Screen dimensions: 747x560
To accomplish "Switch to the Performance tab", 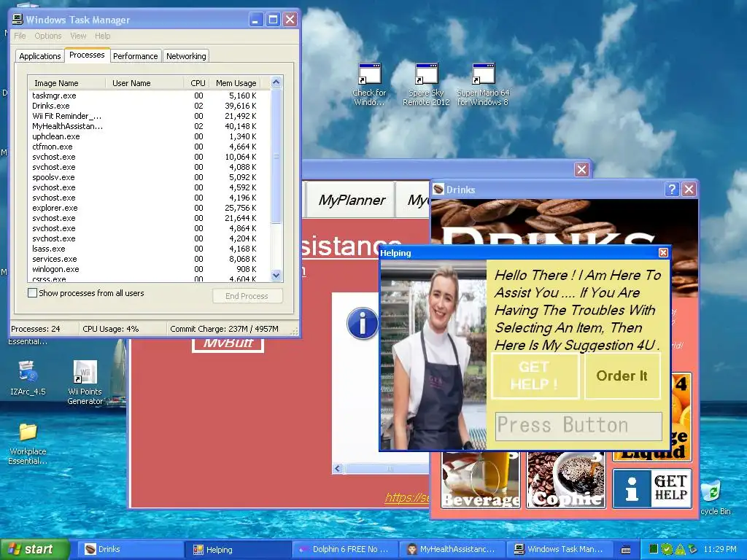I will click(135, 56).
